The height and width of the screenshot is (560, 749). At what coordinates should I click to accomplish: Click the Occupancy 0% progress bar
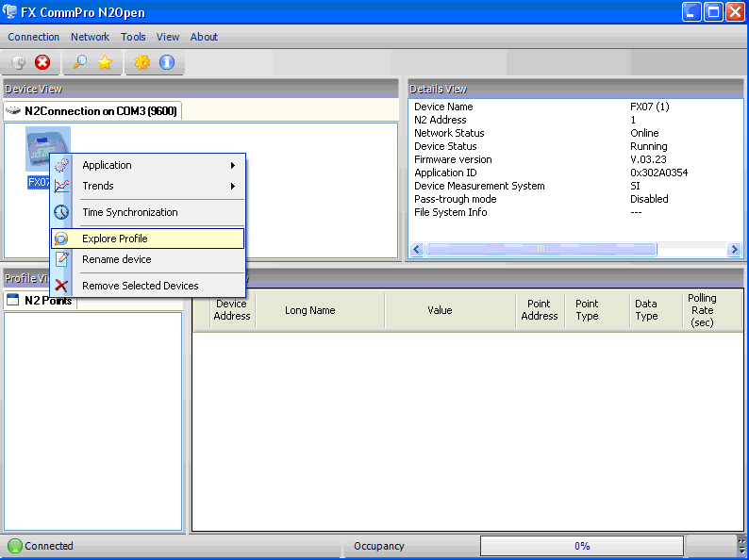[x=582, y=546]
